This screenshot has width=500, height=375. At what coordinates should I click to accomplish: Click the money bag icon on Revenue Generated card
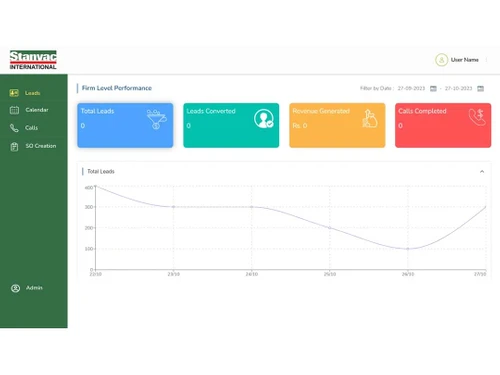tap(370, 119)
